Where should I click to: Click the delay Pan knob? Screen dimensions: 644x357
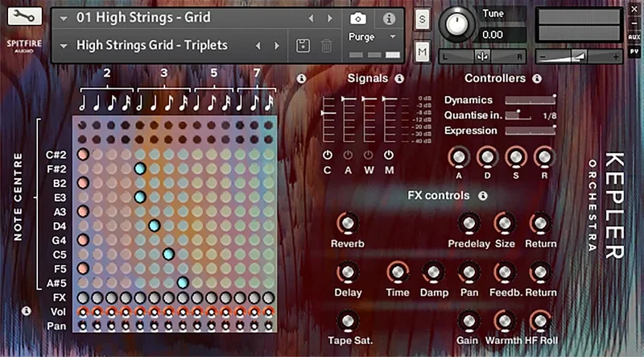469,272
